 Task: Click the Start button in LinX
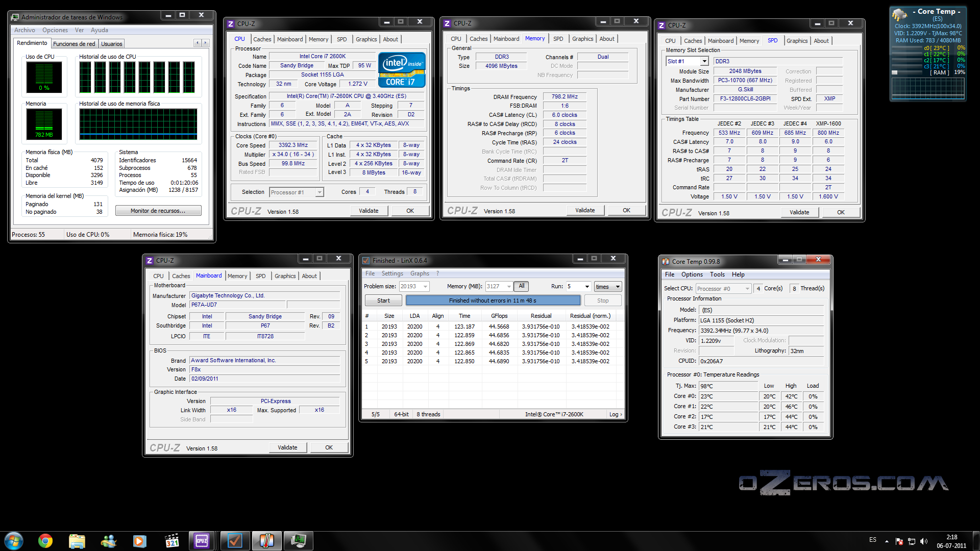point(383,301)
